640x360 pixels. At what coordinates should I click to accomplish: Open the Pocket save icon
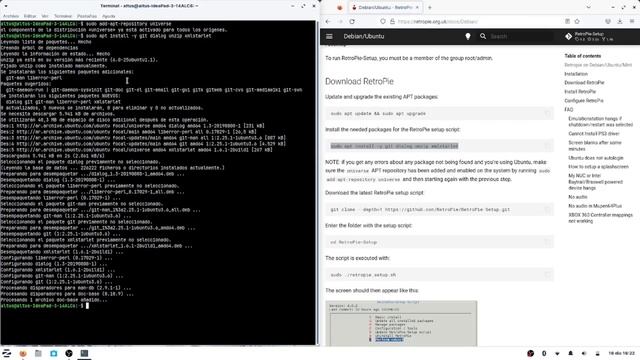608,21
